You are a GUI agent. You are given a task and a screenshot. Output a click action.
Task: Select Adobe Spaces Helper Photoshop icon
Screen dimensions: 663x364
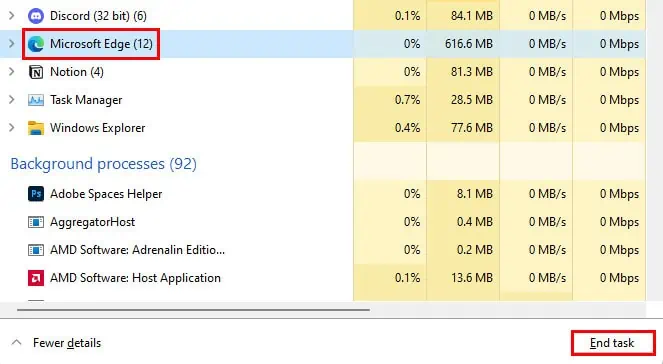36,194
